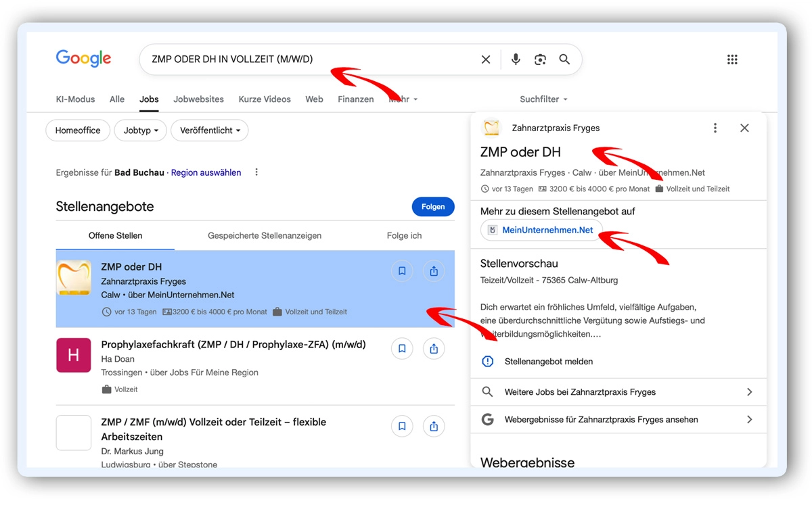Select the Jobs tab
The height and width of the screenshot is (505, 812).
click(149, 99)
